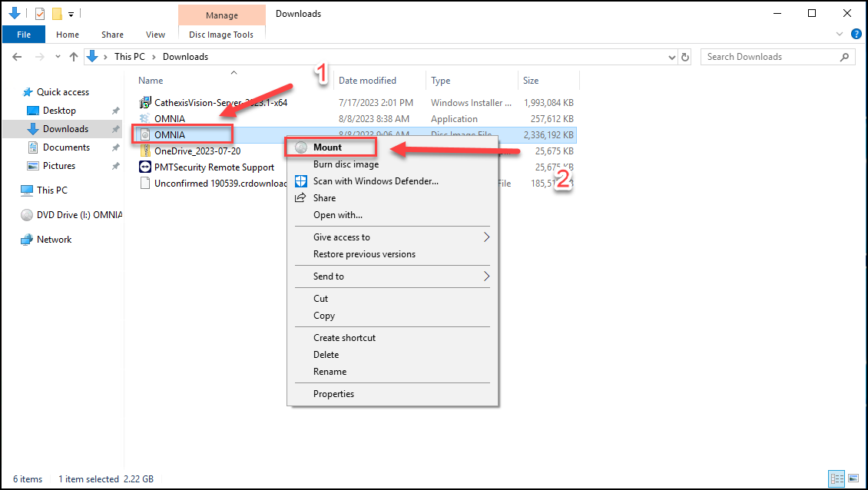Open the Customize Quick Access Toolbar dropdown

71,14
